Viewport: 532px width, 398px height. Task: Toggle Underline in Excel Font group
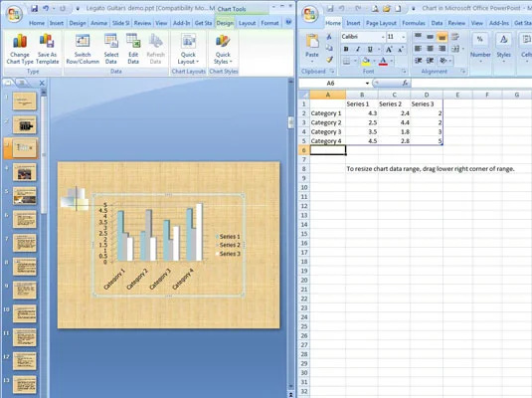click(x=370, y=49)
